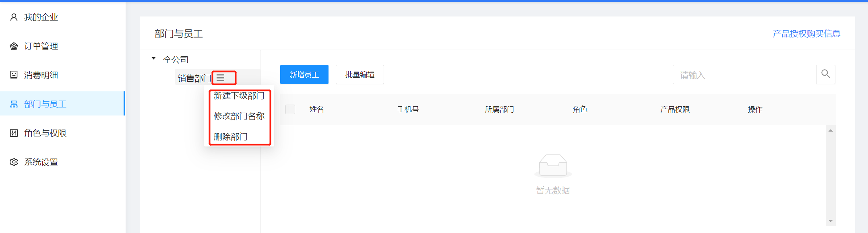
Task: Click the 消费明细 sidebar icon
Action: pos(14,75)
